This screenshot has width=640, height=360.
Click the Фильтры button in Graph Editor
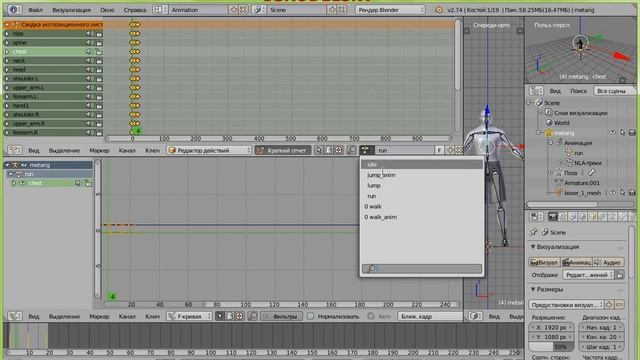point(281,316)
